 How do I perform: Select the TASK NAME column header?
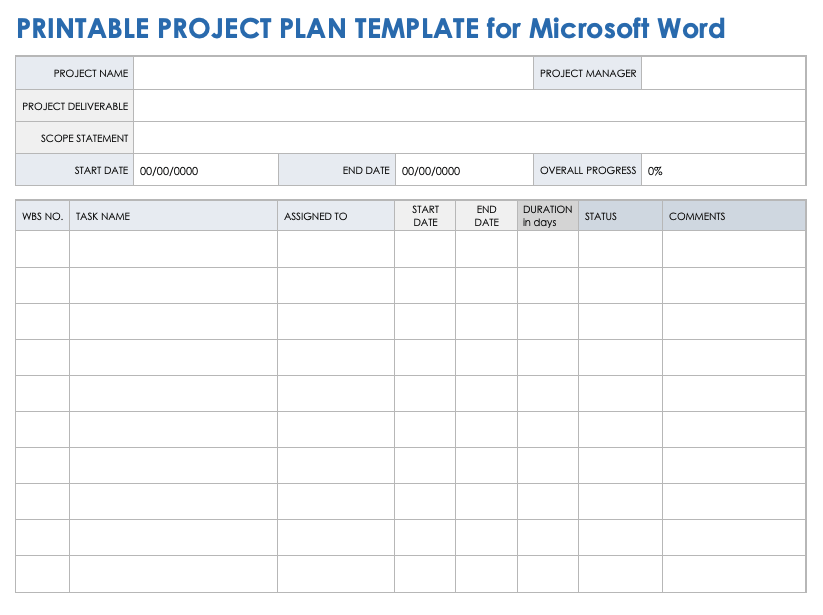pos(102,216)
